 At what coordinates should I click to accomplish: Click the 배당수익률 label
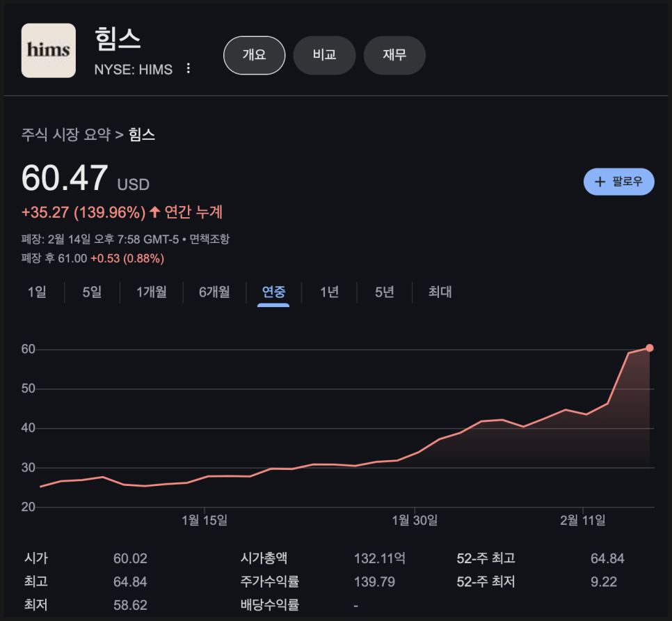click(x=270, y=605)
